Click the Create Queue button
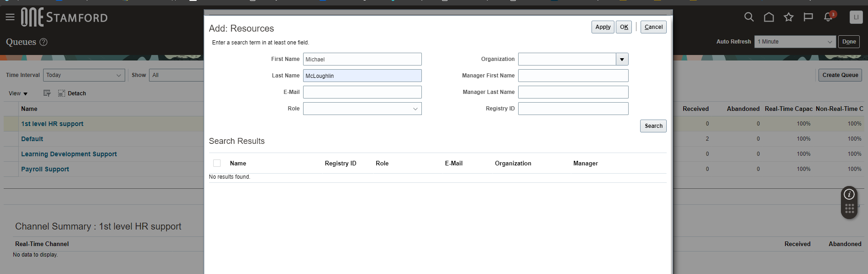Screen dimensions: 868x274 840,75
